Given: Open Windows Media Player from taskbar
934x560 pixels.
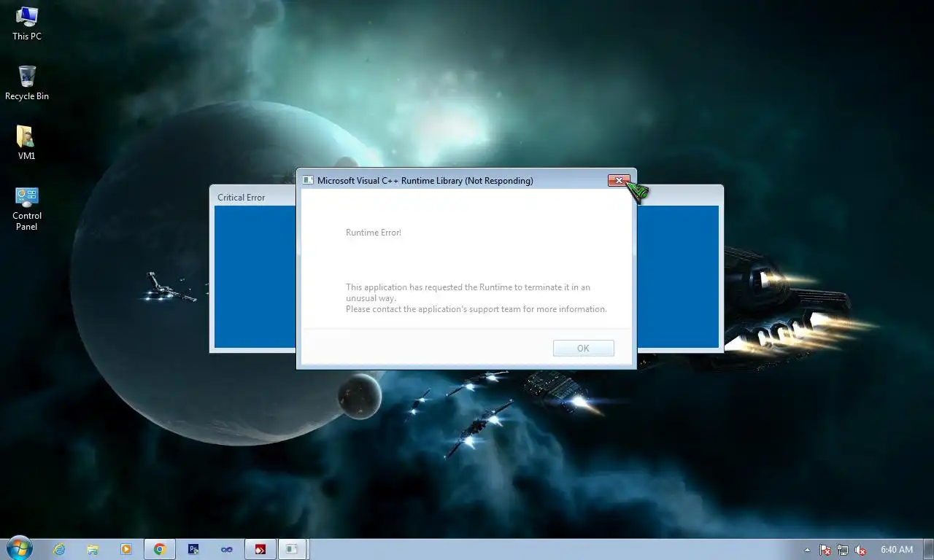Looking at the screenshot, I should pos(126,549).
